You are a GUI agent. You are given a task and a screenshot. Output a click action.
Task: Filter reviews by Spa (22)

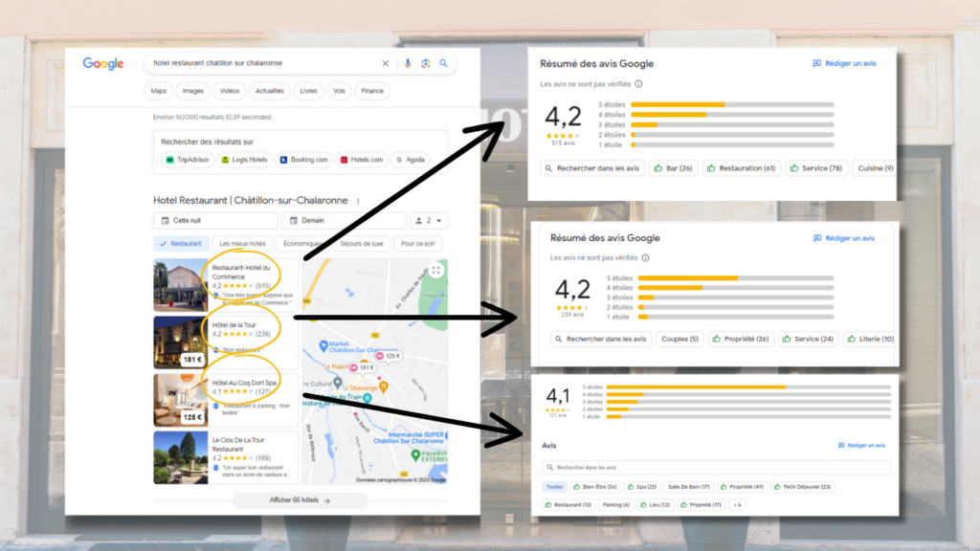pos(642,487)
